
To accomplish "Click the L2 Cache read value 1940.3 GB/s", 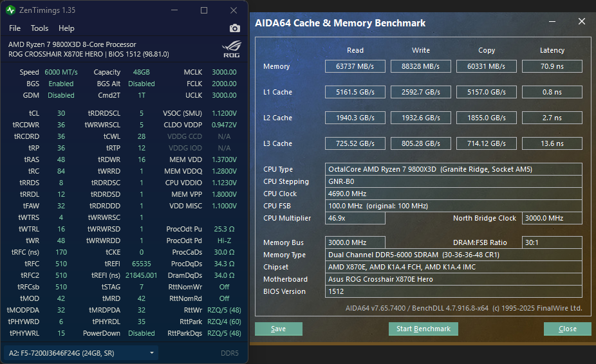I will click(x=355, y=118).
